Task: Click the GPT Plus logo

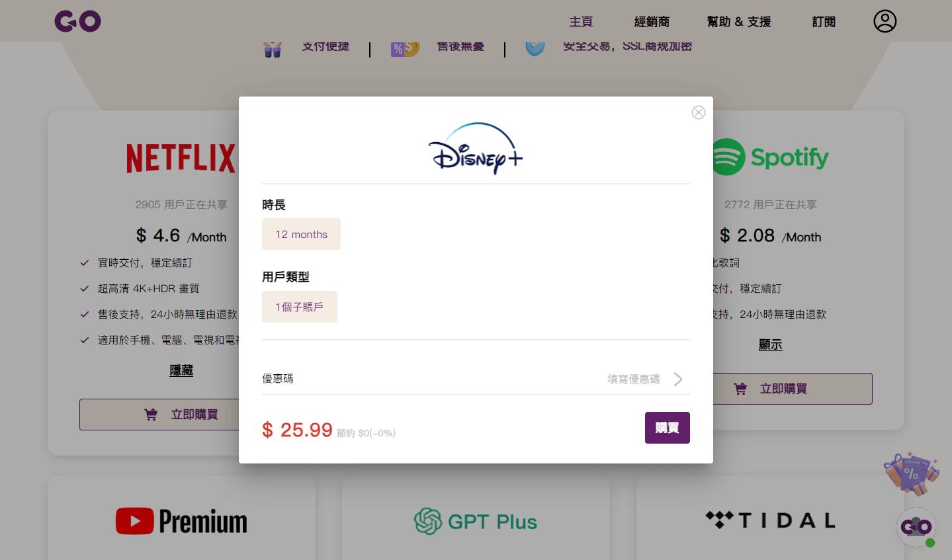Action: [x=476, y=521]
